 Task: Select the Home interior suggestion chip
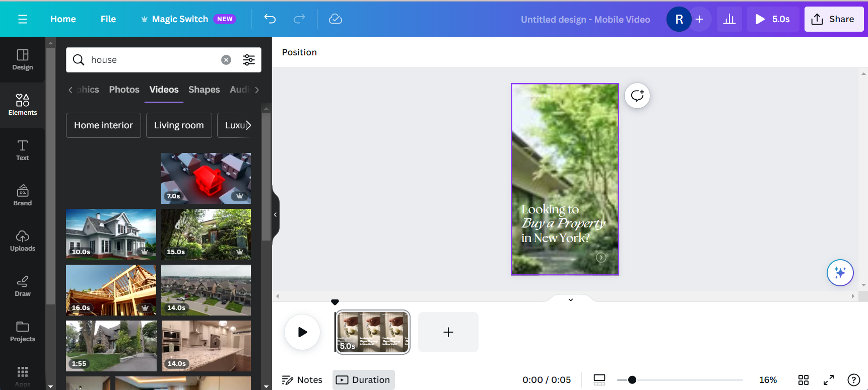point(103,125)
